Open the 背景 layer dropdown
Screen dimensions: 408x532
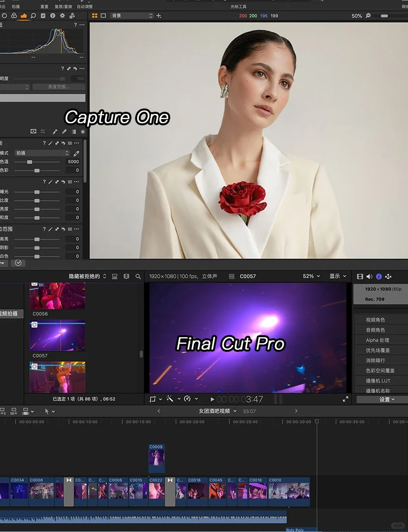132,16
